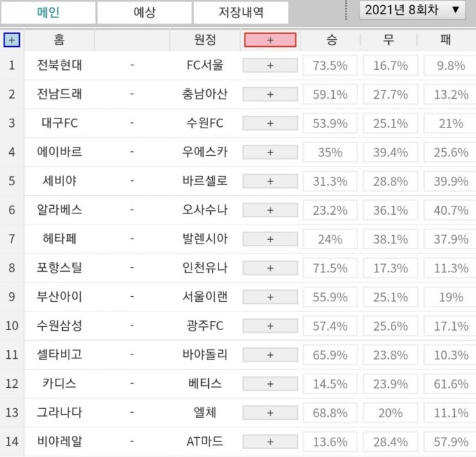Viewport: 476px width, 457px height.
Task: Select the 14.5% win cell for 카디스
Action: [331, 384]
